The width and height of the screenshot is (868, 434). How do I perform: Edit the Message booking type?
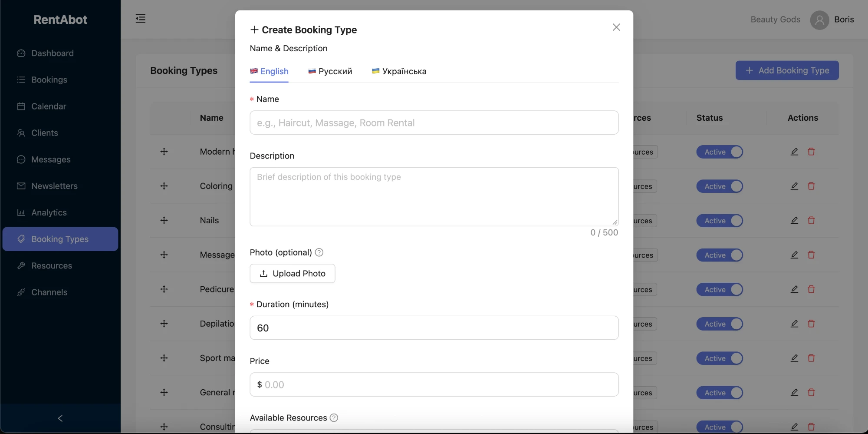pos(794,255)
